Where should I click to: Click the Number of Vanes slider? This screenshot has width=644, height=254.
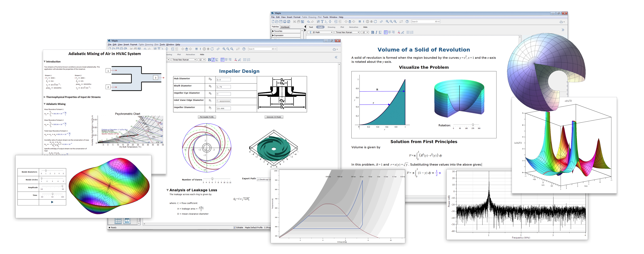pos(212,179)
